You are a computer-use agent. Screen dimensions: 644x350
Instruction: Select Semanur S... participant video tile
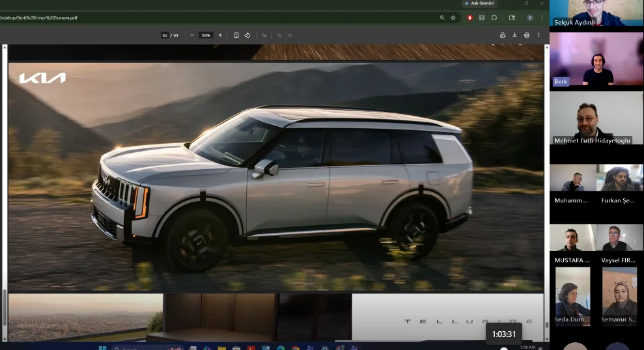pyautogui.click(x=619, y=296)
